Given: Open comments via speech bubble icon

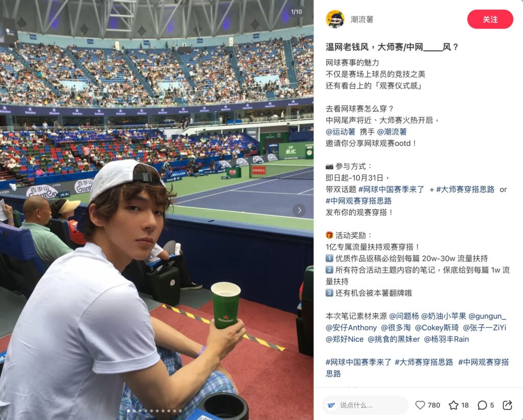Looking at the screenshot, I should 482,405.
